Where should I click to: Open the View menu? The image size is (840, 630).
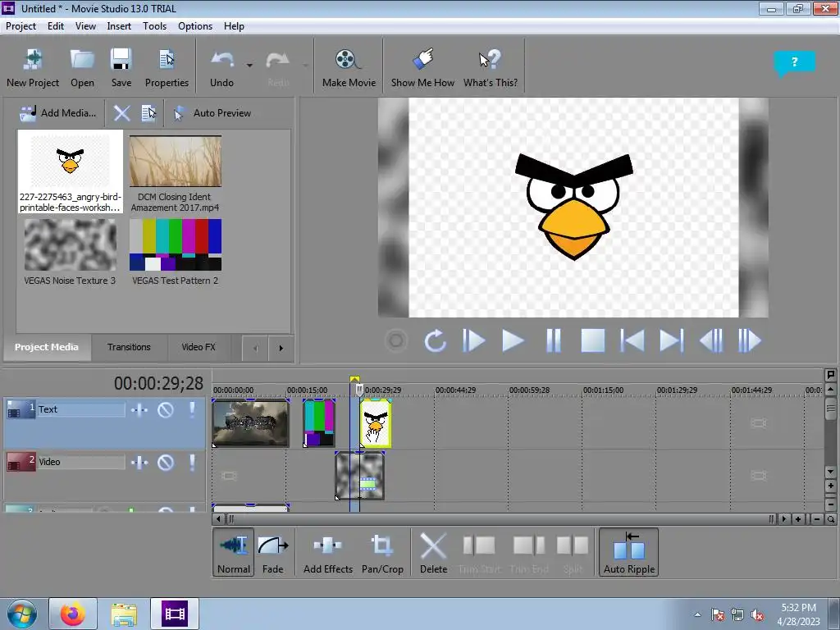click(x=85, y=26)
